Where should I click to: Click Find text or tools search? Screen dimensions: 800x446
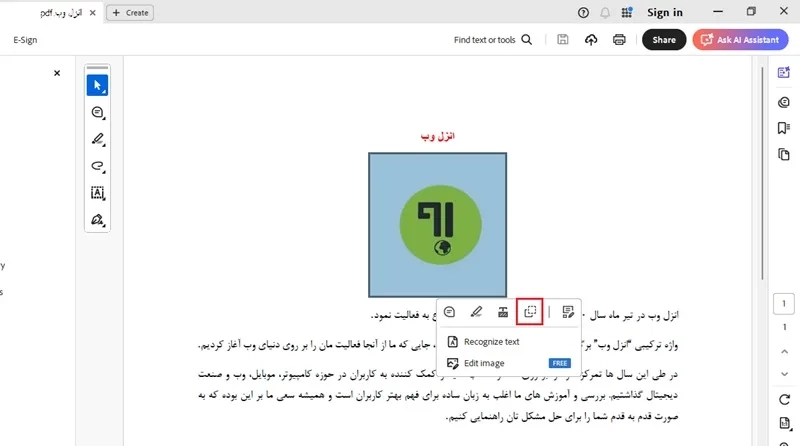(x=493, y=40)
